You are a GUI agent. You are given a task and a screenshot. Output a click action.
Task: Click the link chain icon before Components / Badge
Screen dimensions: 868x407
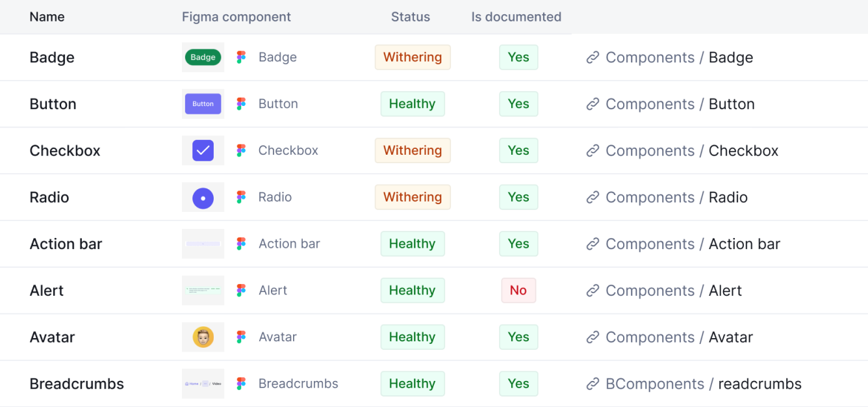[x=593, y=57]
